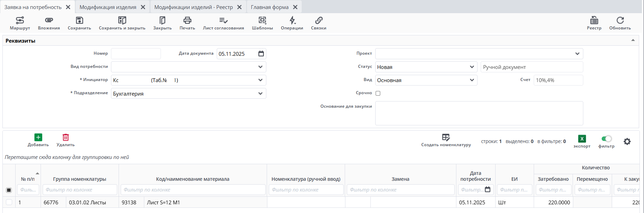Screen dimensions: 644x213
Task: Toggle the фильтр switch off
Action: 607,139
